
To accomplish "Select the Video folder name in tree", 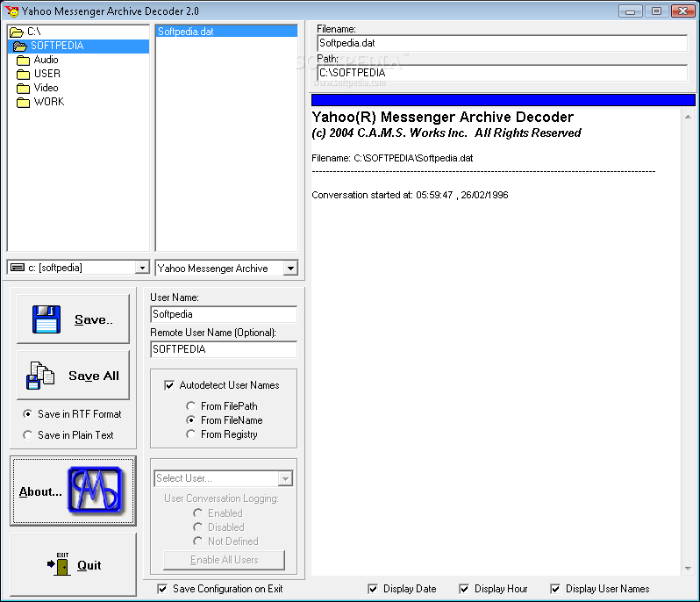I will [46, 88].
